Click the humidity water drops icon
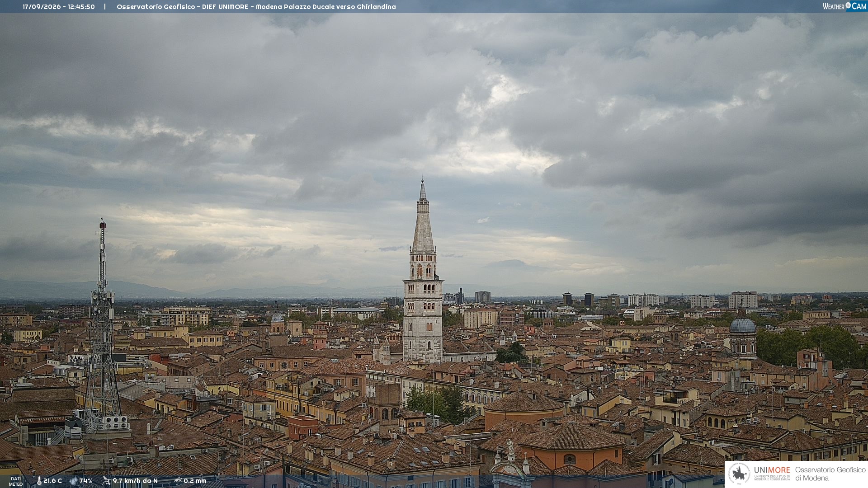Image resolution: width=868 pixels, height=488 pixels. point(74,481)
